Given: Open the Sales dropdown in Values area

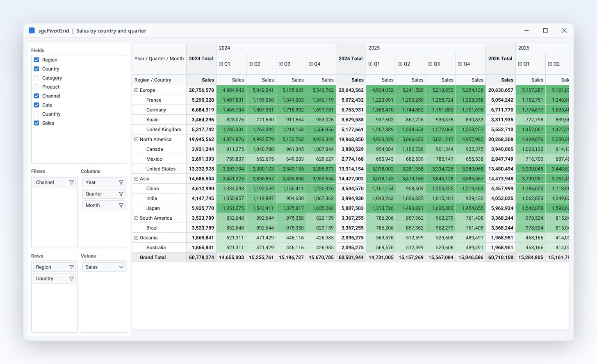Looking at the screenshot, I should pos(121,267).
